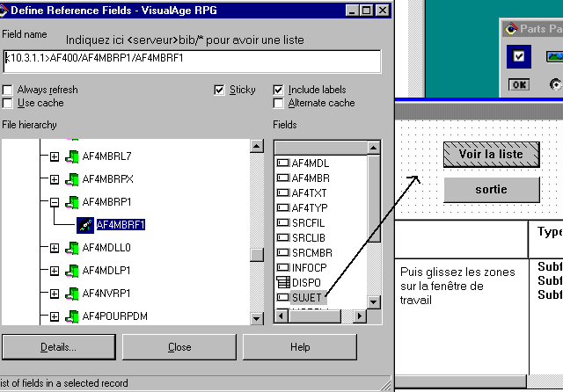The height and width of the screenshot is (392, 563).
Task: Collapse the AF4MBRP1 tree node
Action: coord(54,202)
